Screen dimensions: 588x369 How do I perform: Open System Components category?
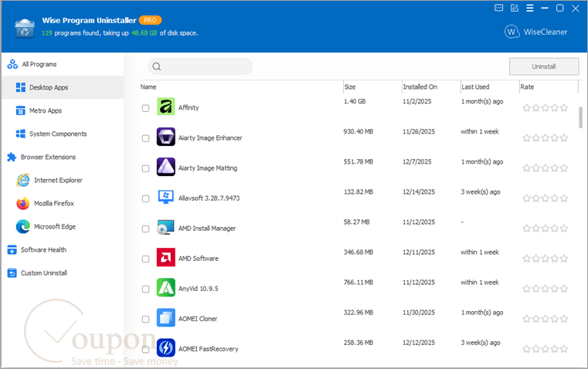click(x=63, y=134)
